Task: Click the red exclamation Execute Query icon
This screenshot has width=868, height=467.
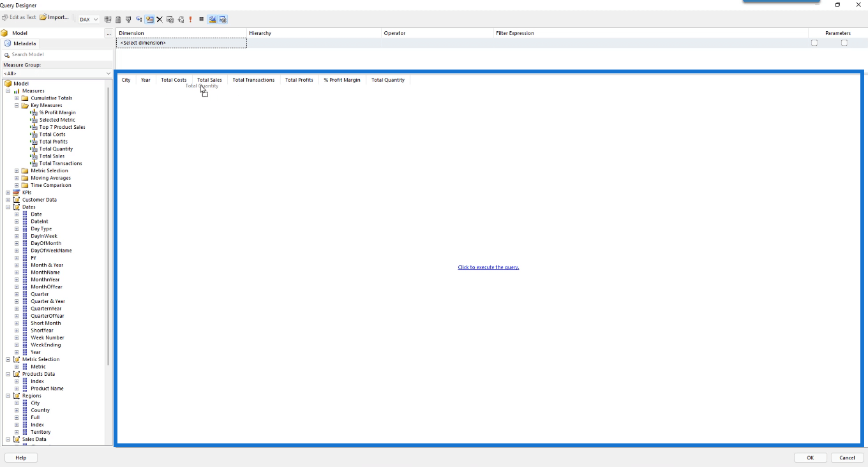Action: point(190,20)
